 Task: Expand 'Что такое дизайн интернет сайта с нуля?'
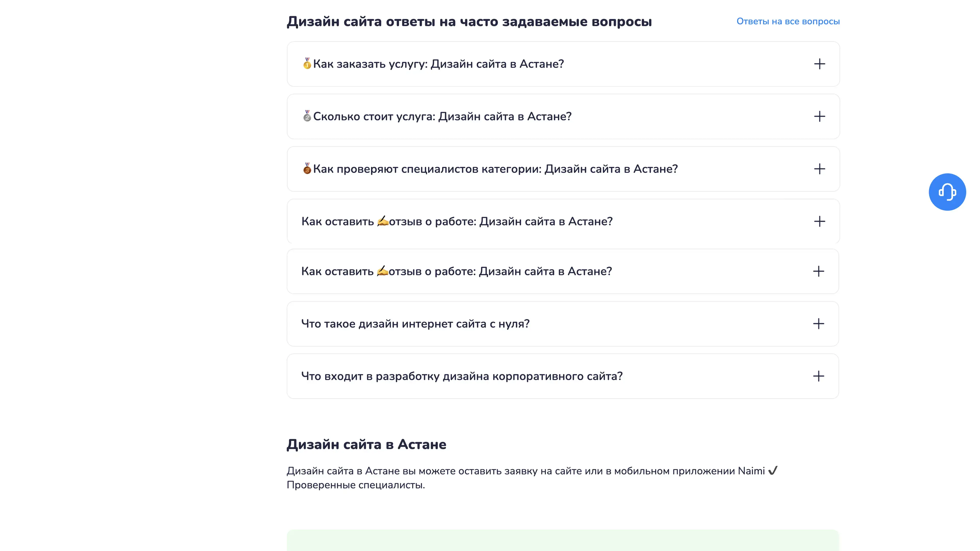point(415,324)
